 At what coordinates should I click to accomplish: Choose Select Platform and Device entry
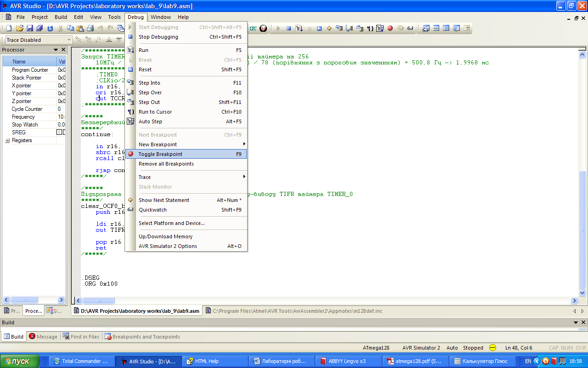click(186, 223)
